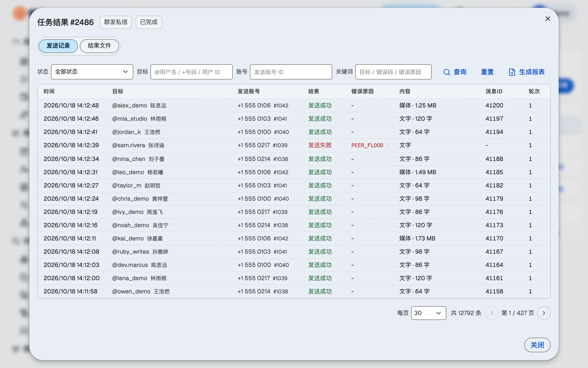Click 第 1 / 427 页 page indicator
Viewport: 588px width, 368px height.
point(518,313)
